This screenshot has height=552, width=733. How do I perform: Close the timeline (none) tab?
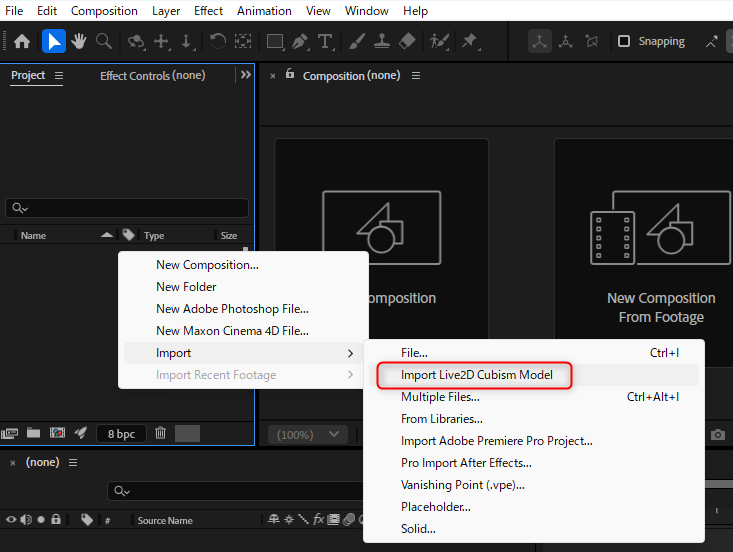point(13,463)
